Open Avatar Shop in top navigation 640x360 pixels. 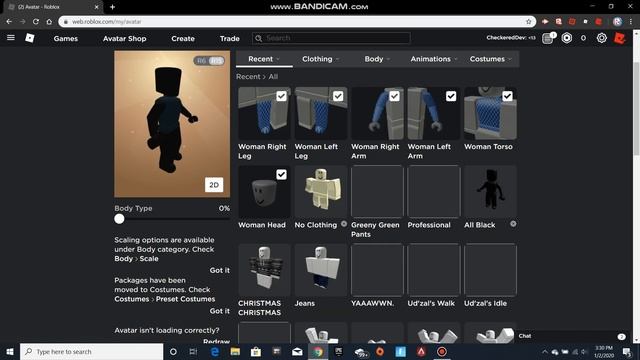(124, 38)
